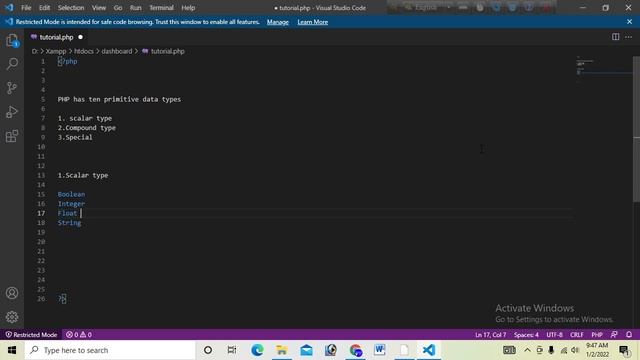Open the Accounts menu icon
The height and width of the screenshot is (360, 640).
pyautogui.click(x=12, y=293)
